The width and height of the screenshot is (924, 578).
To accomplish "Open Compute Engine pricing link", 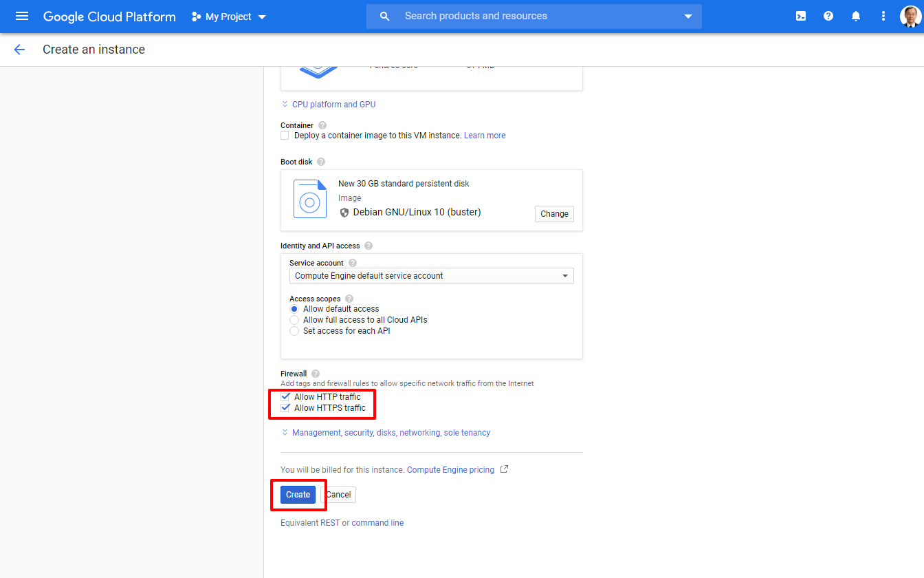I will (x=450, y=470).
